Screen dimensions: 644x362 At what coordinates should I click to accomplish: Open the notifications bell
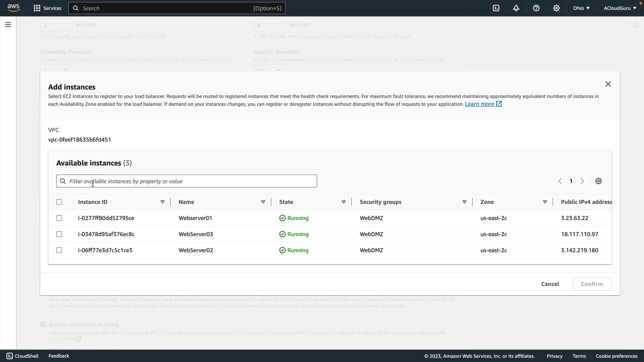516,8
